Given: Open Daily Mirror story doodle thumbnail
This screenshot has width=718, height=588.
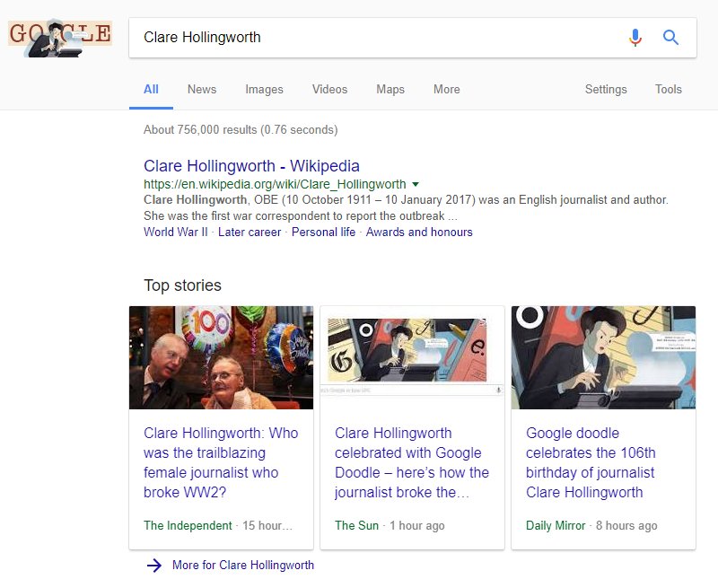Looking at the screenshot, I should click(x=603, y=357).
